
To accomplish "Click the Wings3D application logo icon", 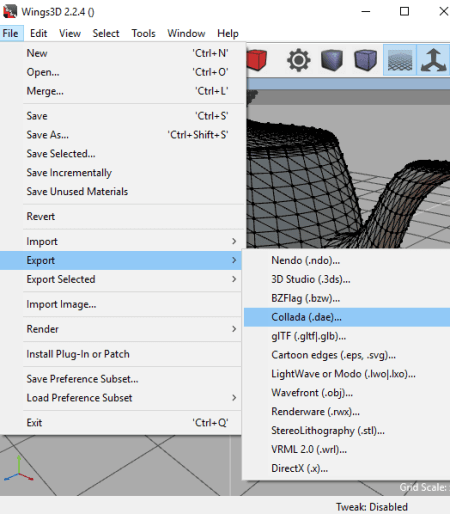I will 10,12.
